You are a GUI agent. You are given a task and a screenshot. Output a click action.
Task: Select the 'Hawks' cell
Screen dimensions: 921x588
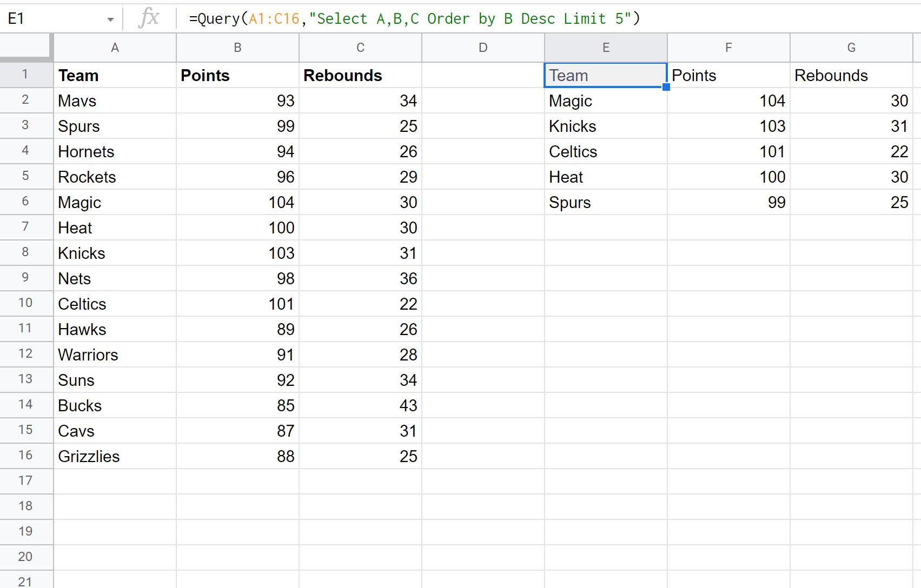point(115,329)
